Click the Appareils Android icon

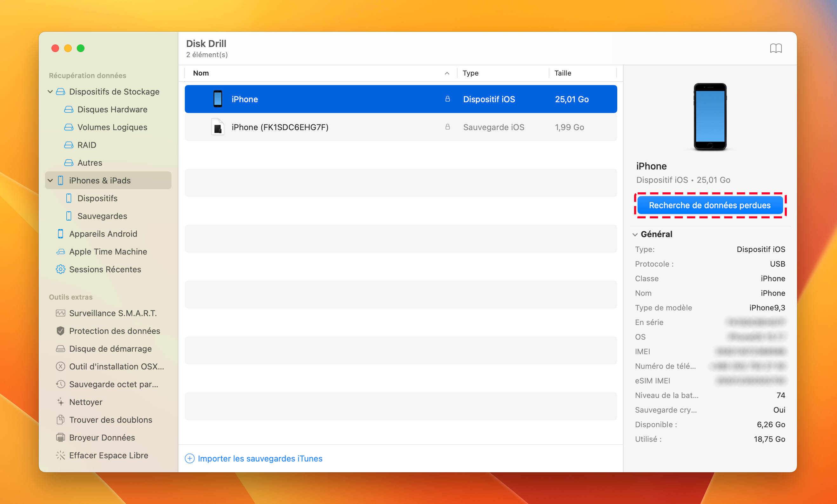pyautogui.click(x=60, y=234)
